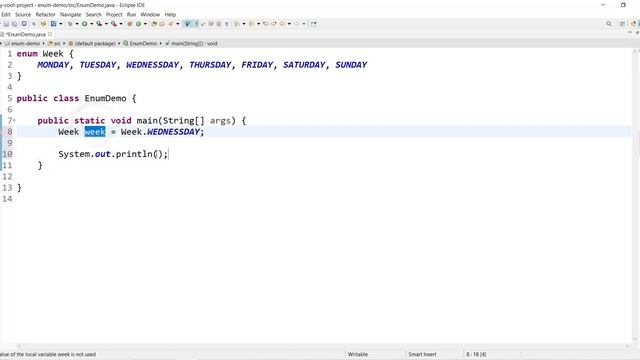Screen dimensions: 640x360
Task: Open the New Java Class dropdown arrow
Action: point(145,24)
